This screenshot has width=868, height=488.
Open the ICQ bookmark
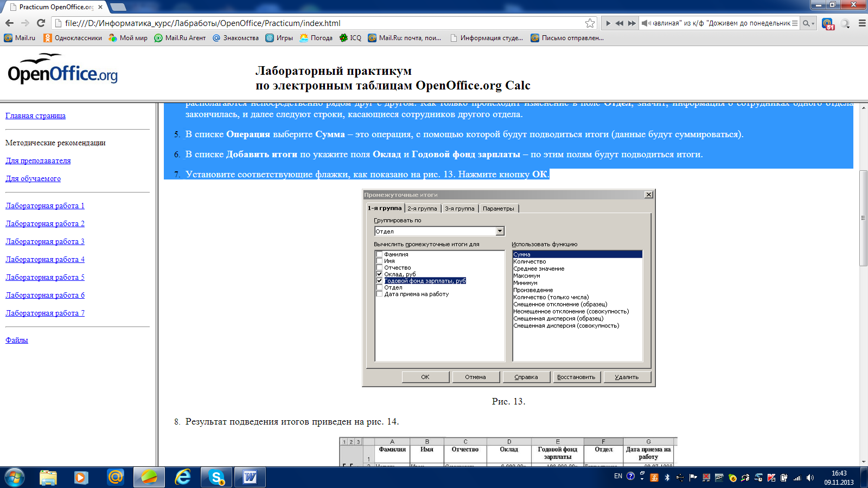tap(350, 38)
